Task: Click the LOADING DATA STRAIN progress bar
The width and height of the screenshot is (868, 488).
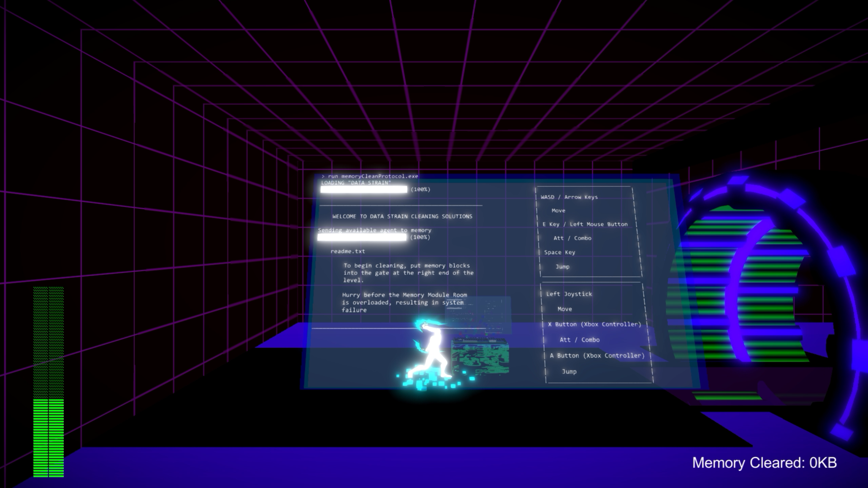Action: point(364,189)
